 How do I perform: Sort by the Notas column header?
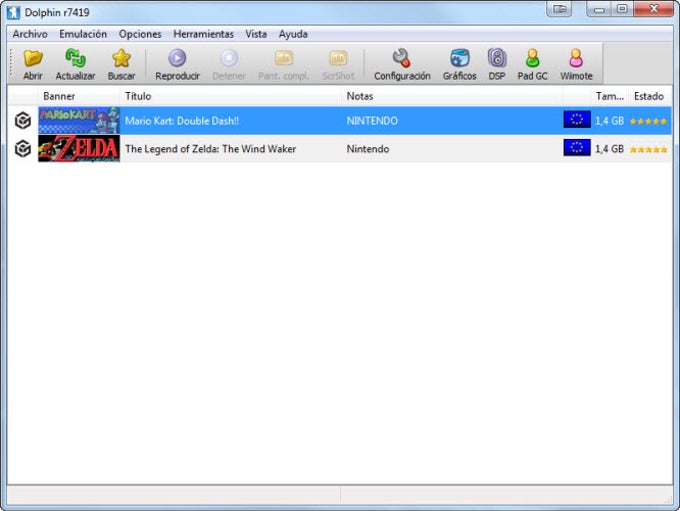[452, 96]
